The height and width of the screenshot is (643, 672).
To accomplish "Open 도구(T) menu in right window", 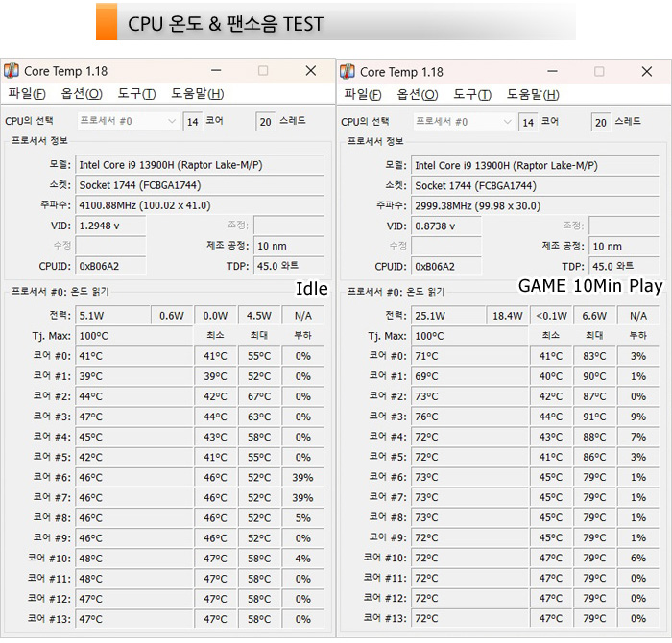I will (472, 94).
